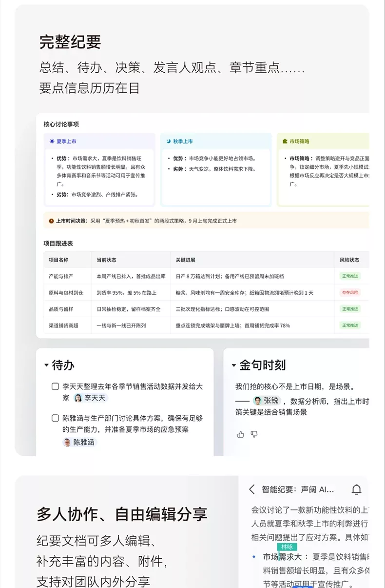This screenshot has height=588, width=385.
Task: Click 李天天's avatar in the to-do list
Action: coord(78,398)
